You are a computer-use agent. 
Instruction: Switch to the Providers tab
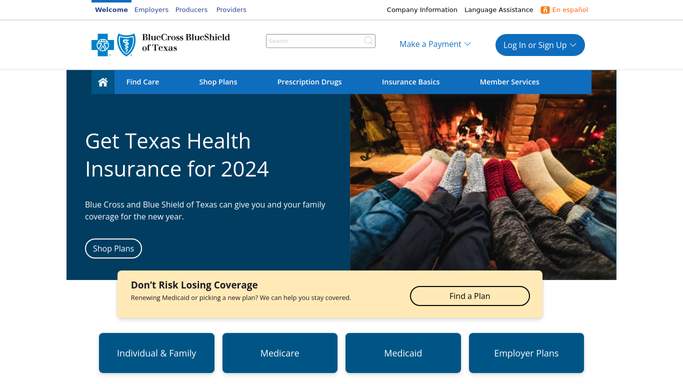231,10
